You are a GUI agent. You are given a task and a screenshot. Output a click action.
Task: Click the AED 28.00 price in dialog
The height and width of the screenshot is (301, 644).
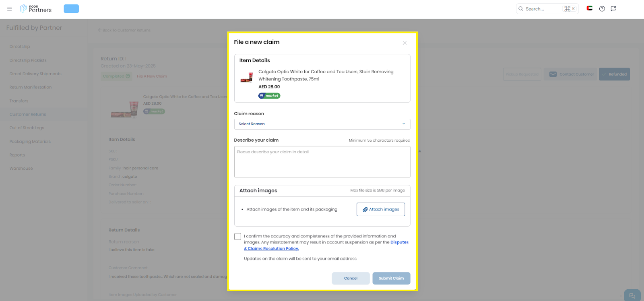pos(269,87)
